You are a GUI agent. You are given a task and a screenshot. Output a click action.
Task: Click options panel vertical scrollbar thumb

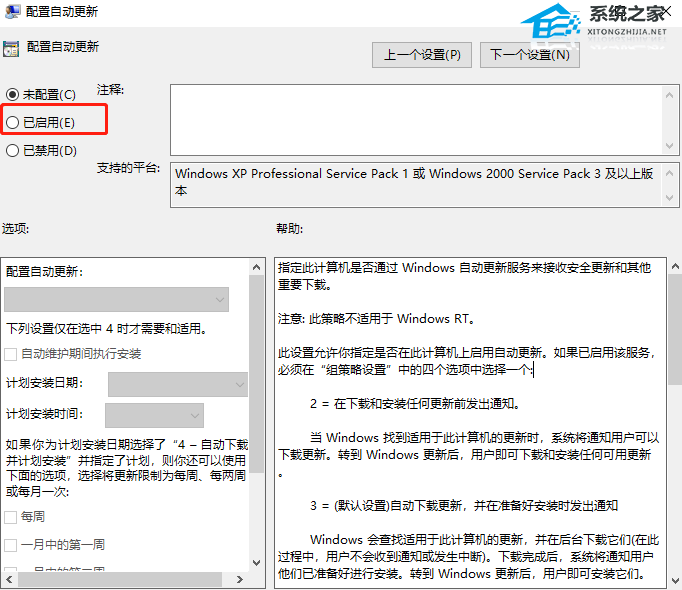[x=257, y=374]
